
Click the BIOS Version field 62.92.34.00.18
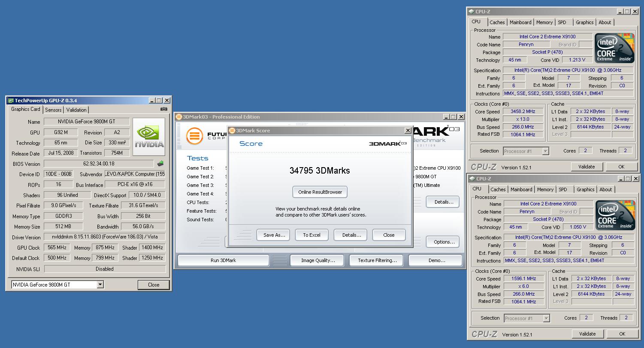coord(99,164)
